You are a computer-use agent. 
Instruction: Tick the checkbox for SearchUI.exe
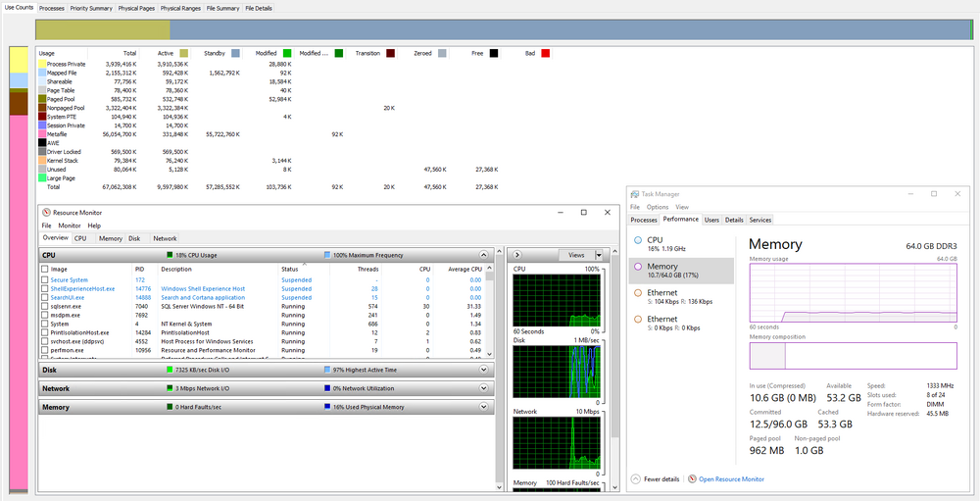44,298
